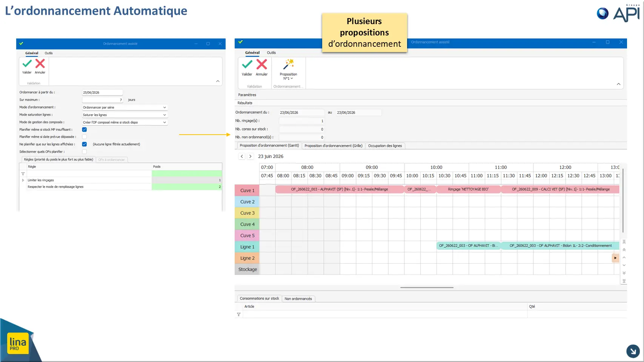Open the Non ordonnancés tab

(x=298, y=299)
